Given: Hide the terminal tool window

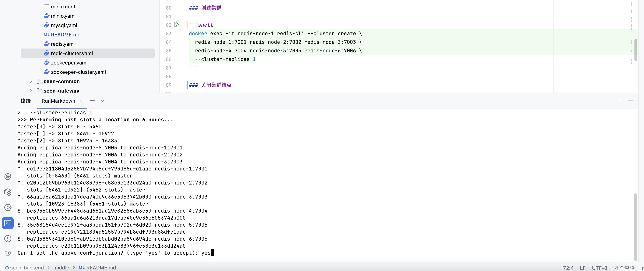Looking at the screenshot, I should point(630,101).
